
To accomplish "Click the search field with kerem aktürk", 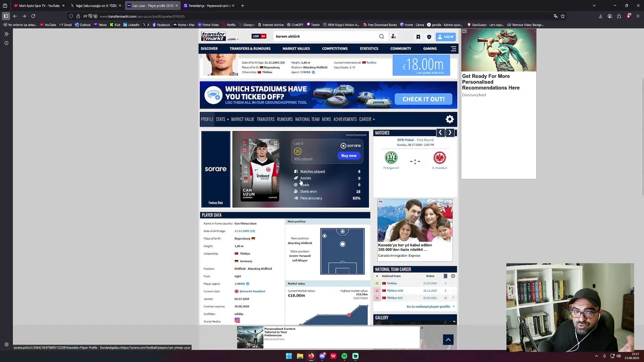I will (325, 36).
